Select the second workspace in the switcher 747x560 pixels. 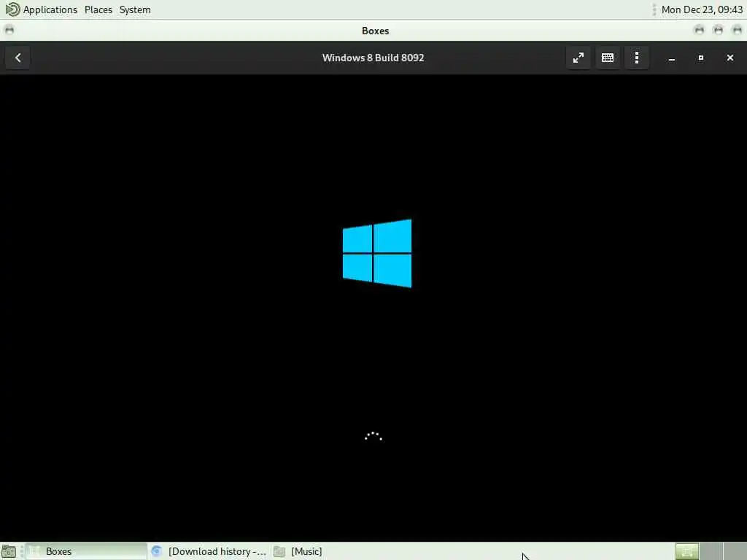pos(711,551)
